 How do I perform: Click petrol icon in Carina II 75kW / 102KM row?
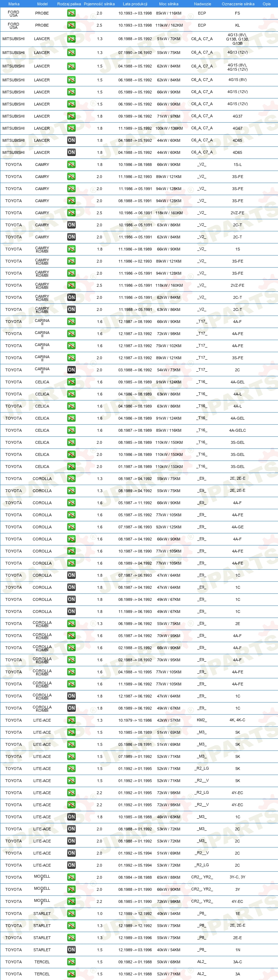[x=71, y=346]
